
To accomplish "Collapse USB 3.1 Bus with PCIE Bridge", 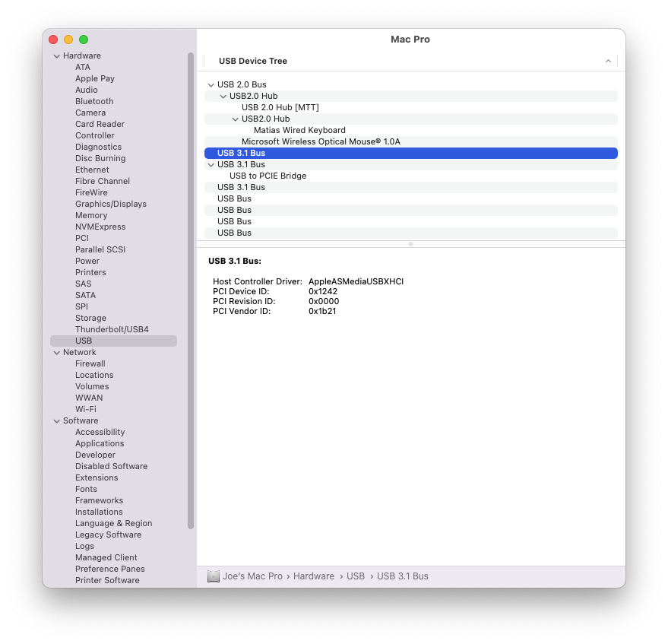I will coord(211,164).
